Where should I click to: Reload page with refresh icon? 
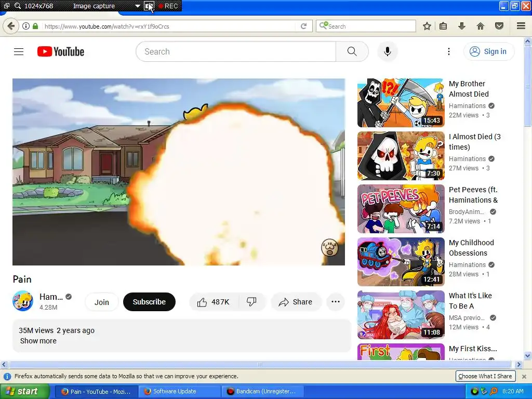pyautogui.click(x=303, y=26)
